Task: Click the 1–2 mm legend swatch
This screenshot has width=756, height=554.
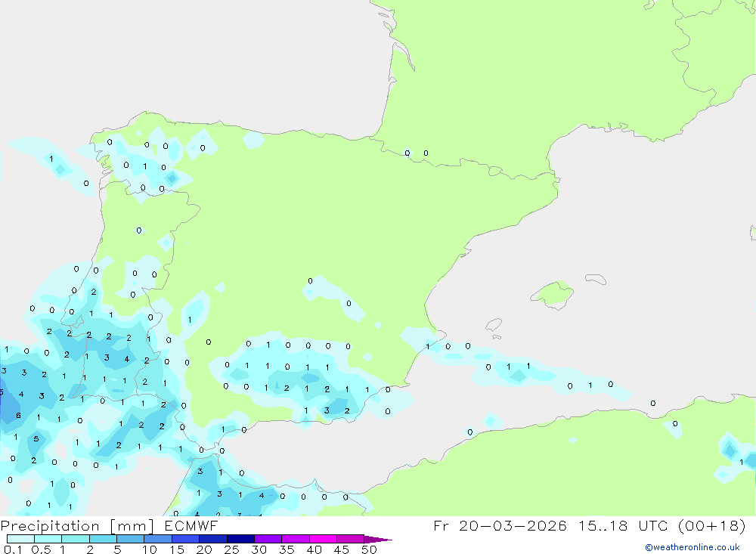Action: tap(75, 539)
